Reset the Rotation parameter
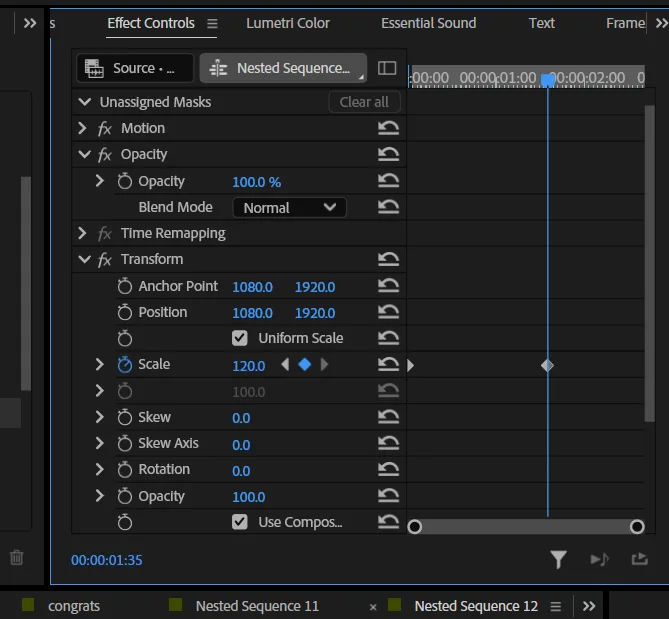The width and height of the screenshot is (669, 619). click(x=388, y=469)
